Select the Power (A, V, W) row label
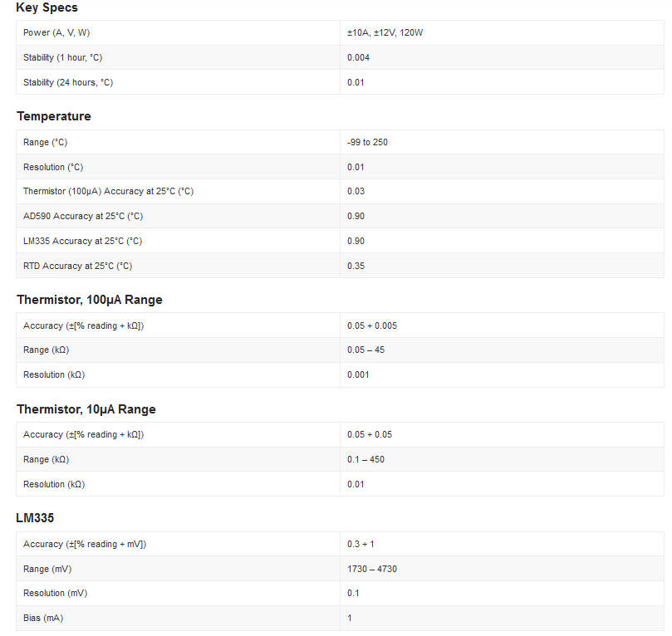The image size is (672, 636). click(56, 33)
